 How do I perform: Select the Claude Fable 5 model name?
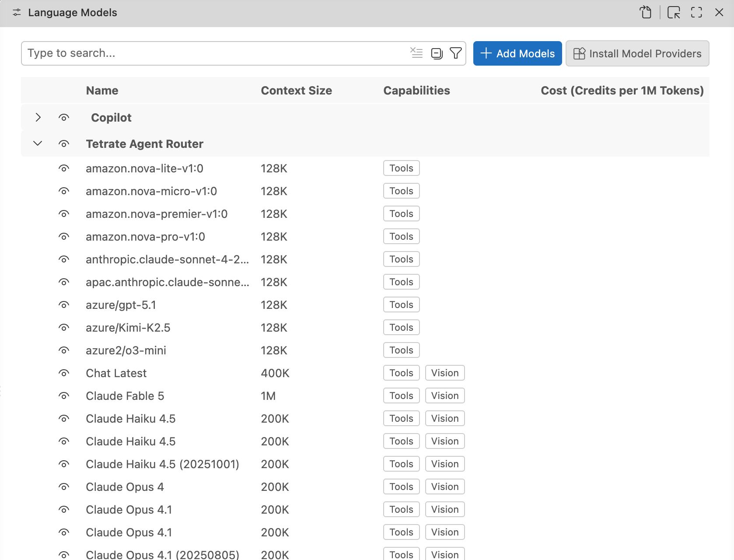click(125, 395)
